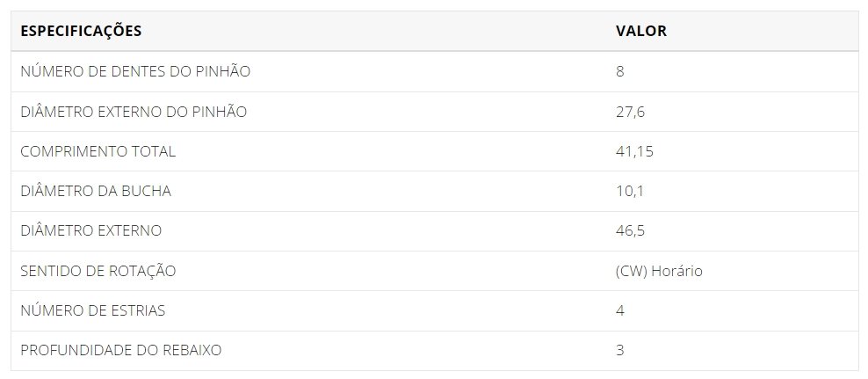Click the value 4 for estrias
Screen dimensions: 868x379
pos(619,310)
